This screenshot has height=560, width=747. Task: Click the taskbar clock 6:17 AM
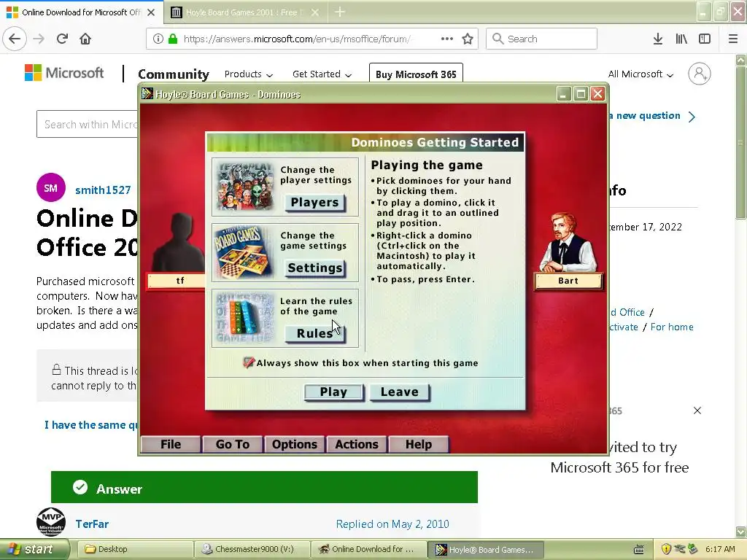tap(720, 549)
